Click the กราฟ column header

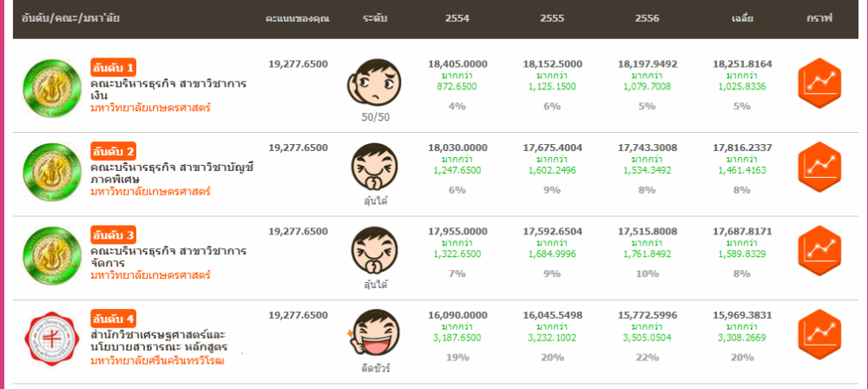[819, 17]
